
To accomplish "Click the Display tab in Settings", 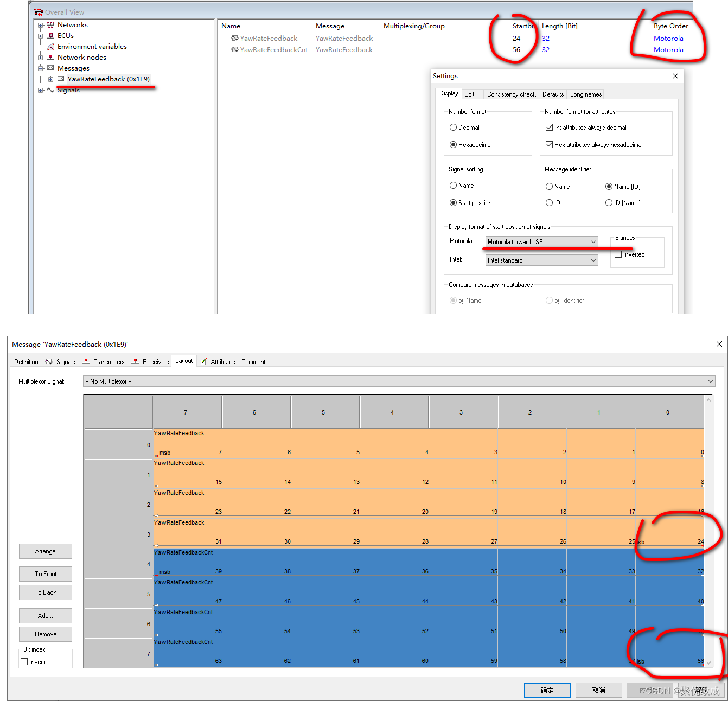I will click(449, 93).
